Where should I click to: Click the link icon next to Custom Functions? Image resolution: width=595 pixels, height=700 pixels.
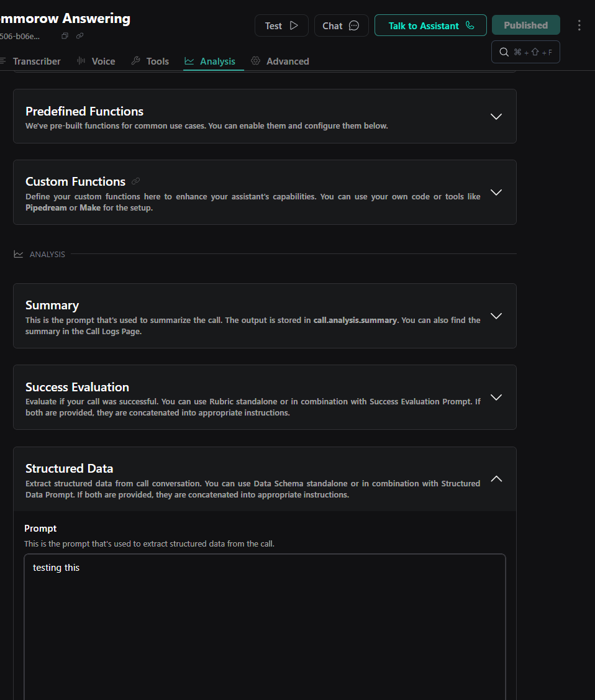[136, 181]
